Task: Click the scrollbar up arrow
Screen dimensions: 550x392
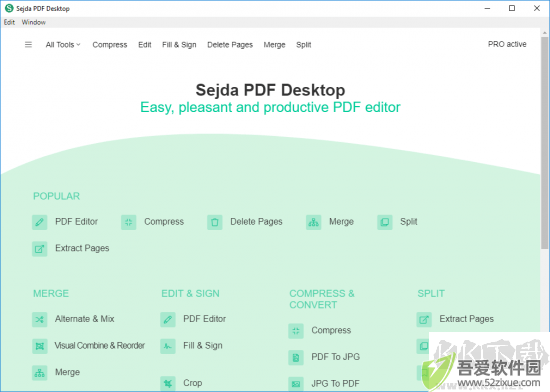Action: 544,33
